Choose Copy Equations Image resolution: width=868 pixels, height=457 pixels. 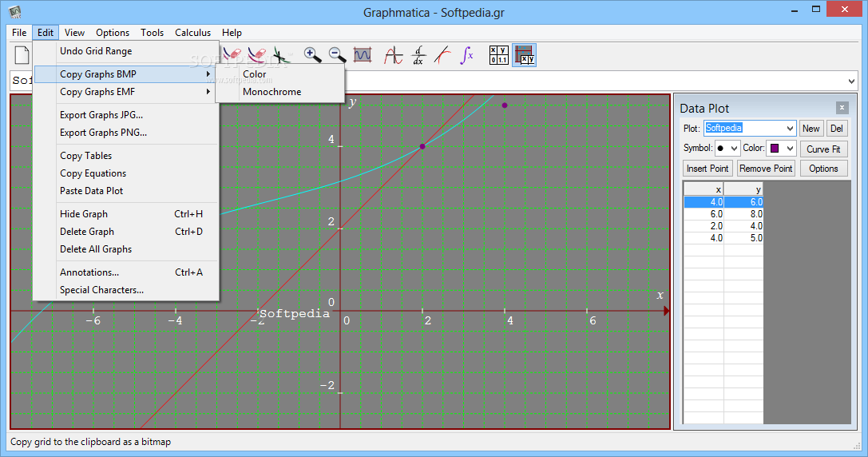[126, 173]
